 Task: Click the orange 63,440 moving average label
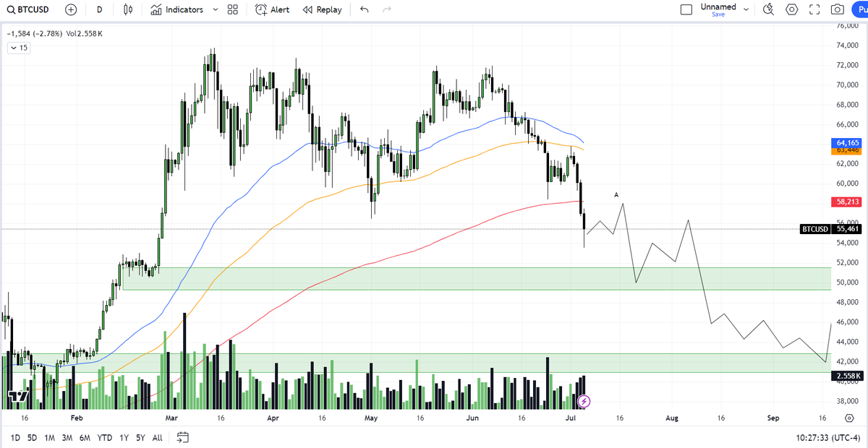pos(848,150)
